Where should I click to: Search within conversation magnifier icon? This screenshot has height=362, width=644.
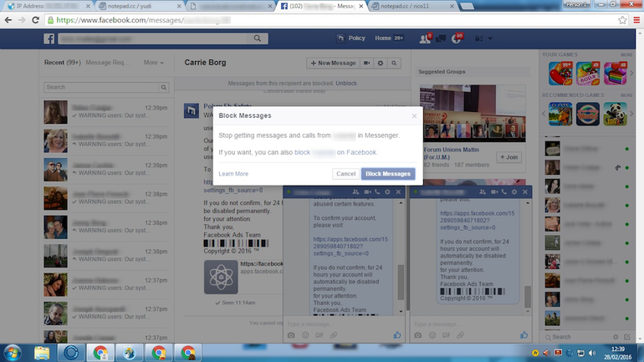point(394,63)
